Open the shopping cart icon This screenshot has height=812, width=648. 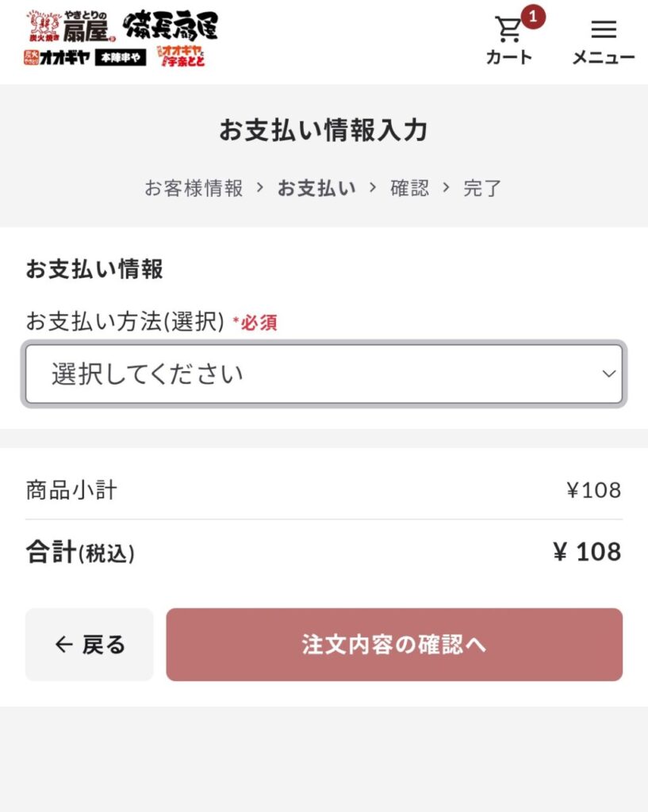pos(508,29)
